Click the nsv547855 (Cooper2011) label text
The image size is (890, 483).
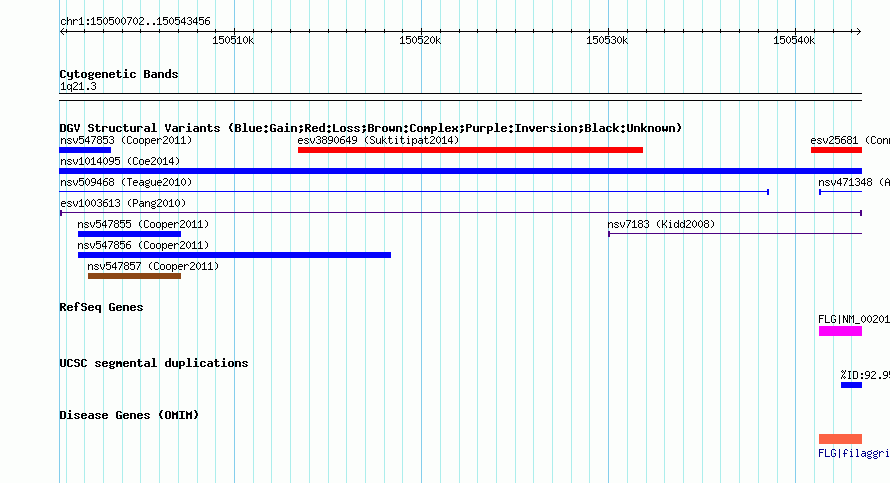point(143,224)
